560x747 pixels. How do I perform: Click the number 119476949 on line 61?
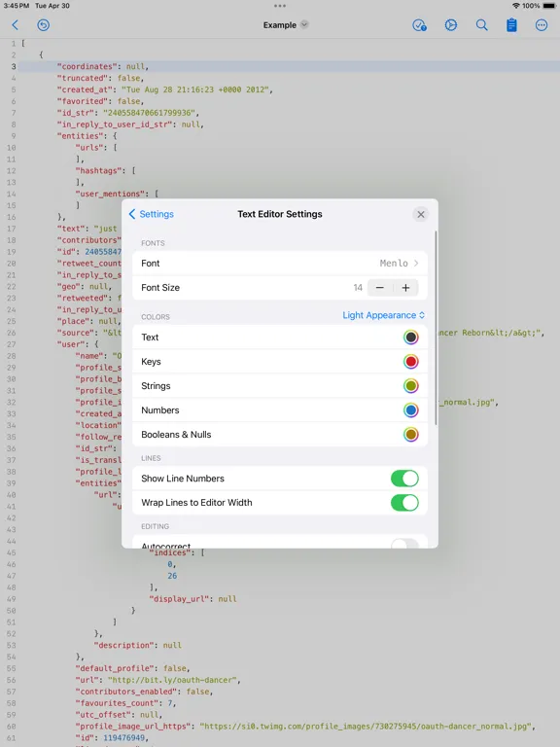(x=124, y=738)
